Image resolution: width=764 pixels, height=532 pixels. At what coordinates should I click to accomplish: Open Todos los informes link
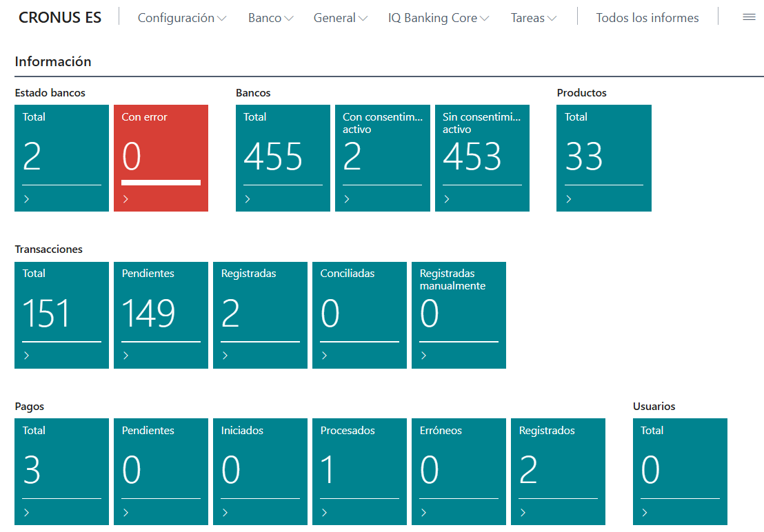click(647, 18)
